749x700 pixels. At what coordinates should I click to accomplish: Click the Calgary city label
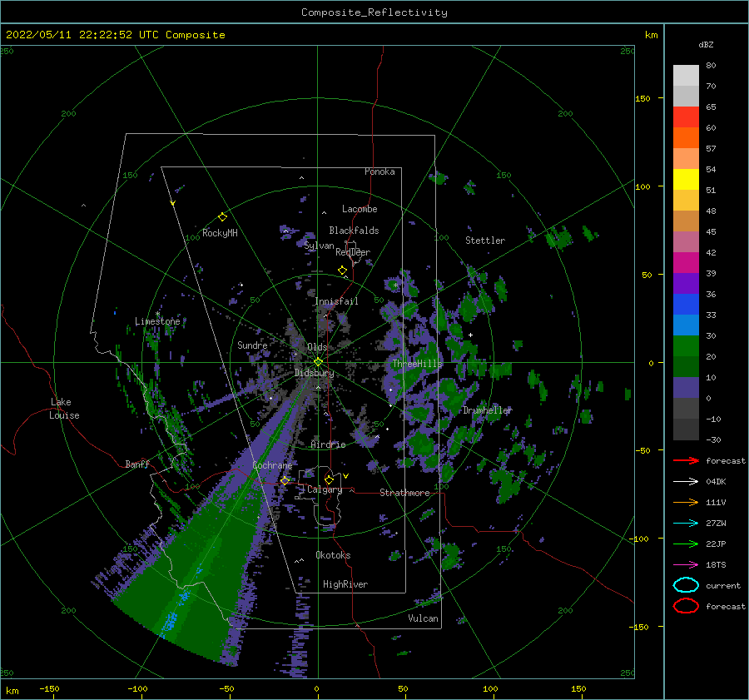325,489
